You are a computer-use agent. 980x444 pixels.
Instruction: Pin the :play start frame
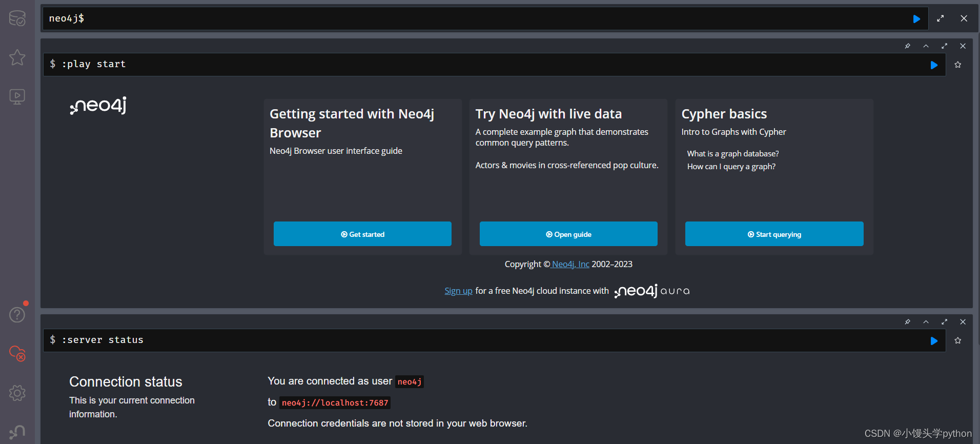click(x=908, y=46)
